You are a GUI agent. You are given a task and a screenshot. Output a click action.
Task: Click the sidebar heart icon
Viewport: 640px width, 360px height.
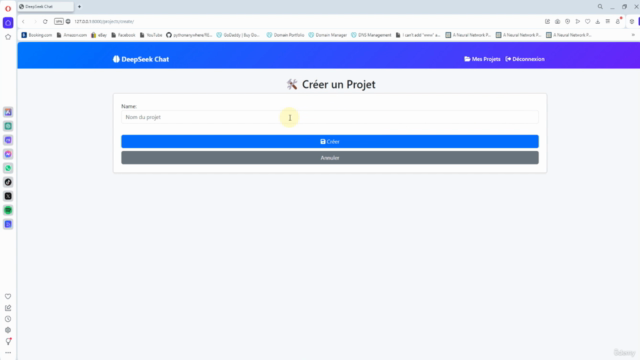point(8,296)
